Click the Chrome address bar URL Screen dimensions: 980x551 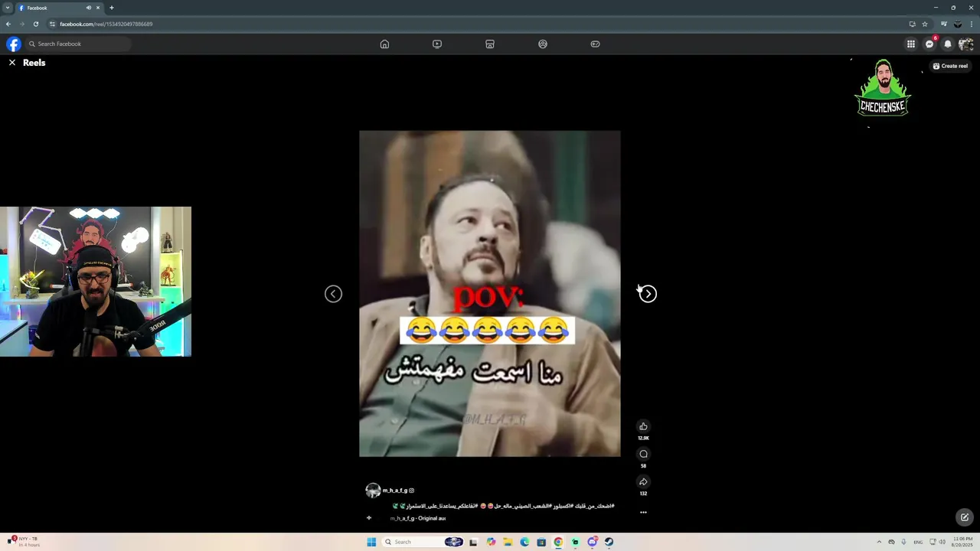pyautogui.click(x=106, y=24)
